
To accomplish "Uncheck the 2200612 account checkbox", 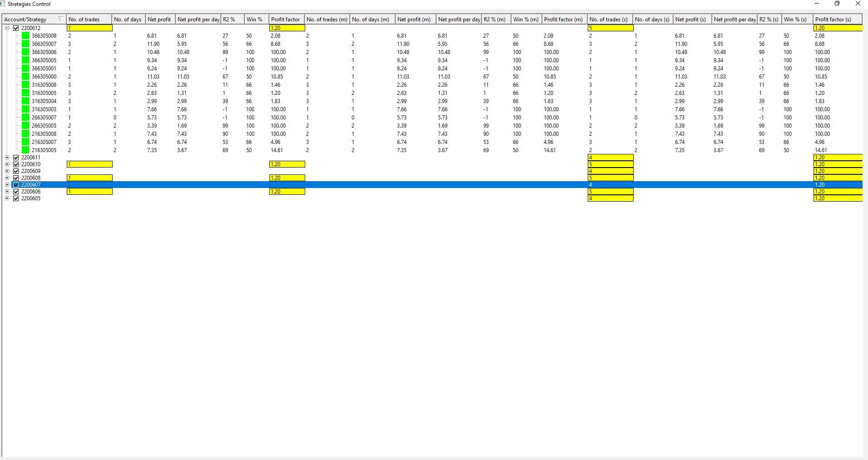I will pos(16,28).
